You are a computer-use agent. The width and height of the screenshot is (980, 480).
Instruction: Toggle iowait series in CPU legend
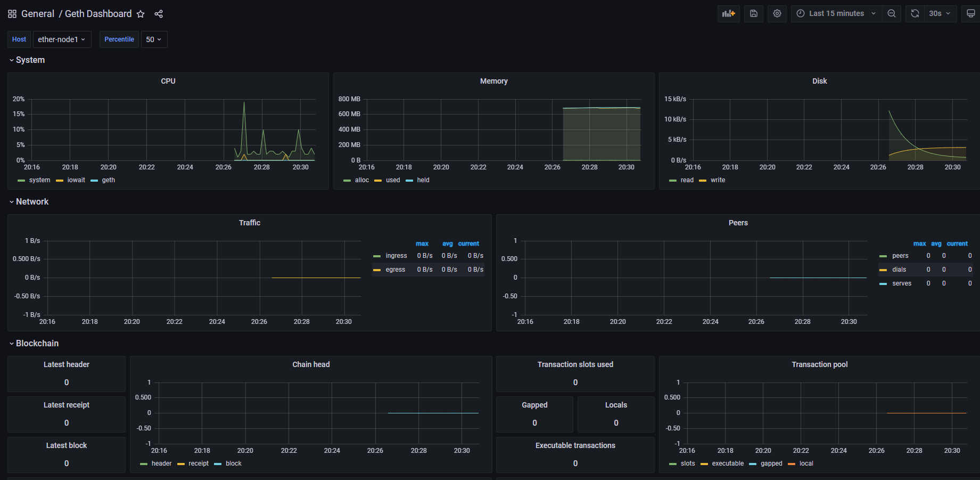(x=76, y=180)
